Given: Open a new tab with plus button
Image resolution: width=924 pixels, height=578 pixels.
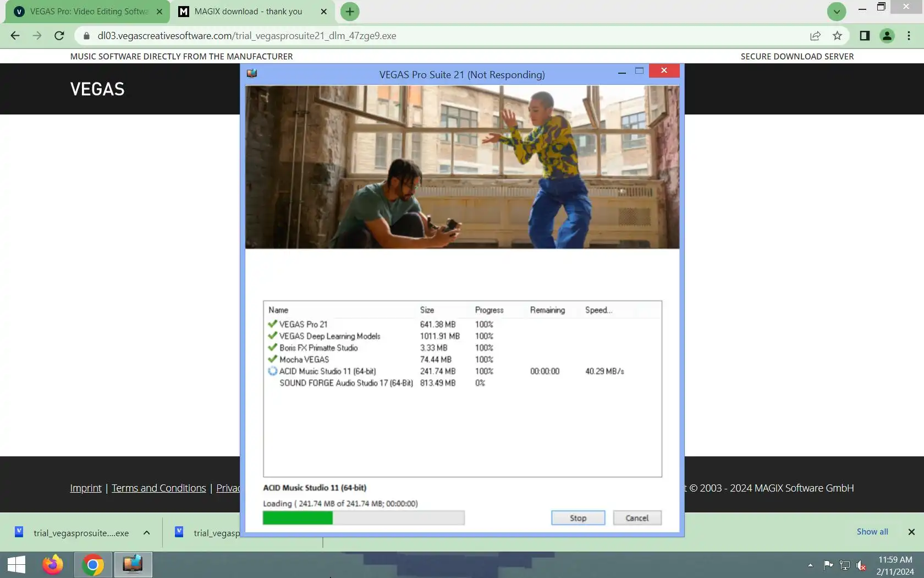Looking at the screenshot, I should 350,12.
